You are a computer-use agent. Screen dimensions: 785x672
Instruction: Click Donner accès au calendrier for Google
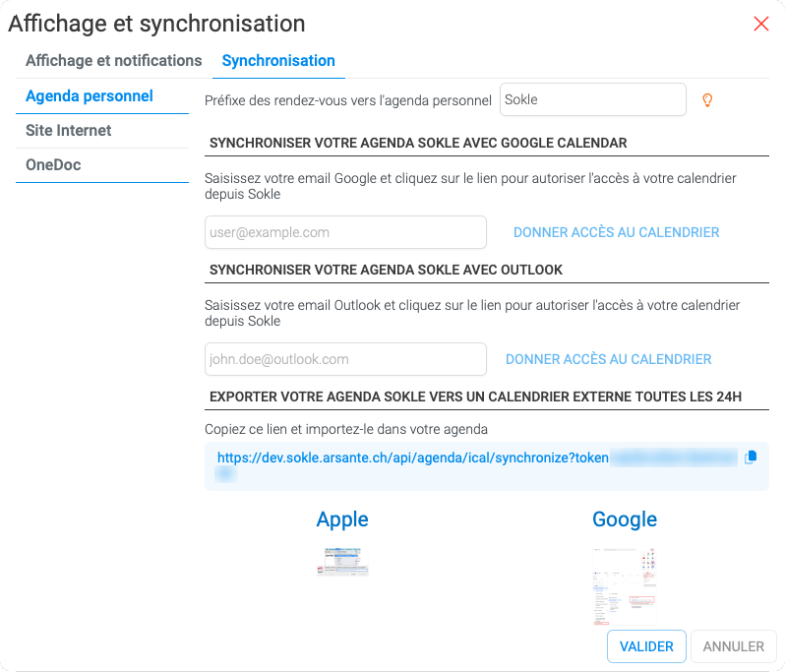[x=616, y=232]
